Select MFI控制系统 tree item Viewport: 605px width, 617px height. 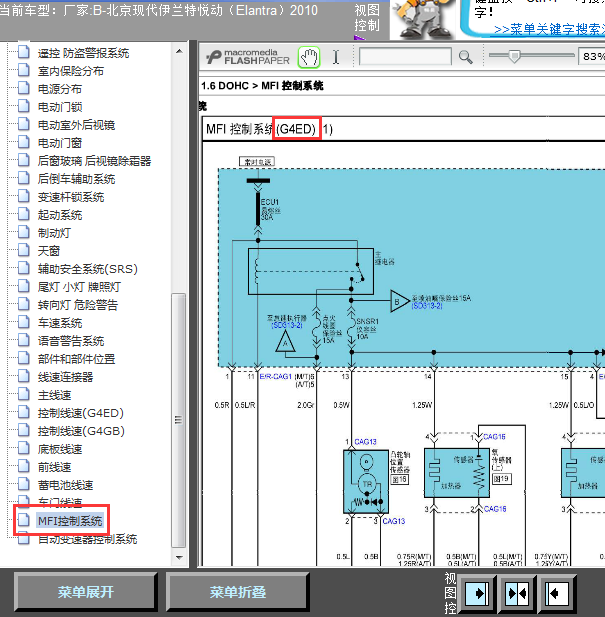[x=70, y=521]
